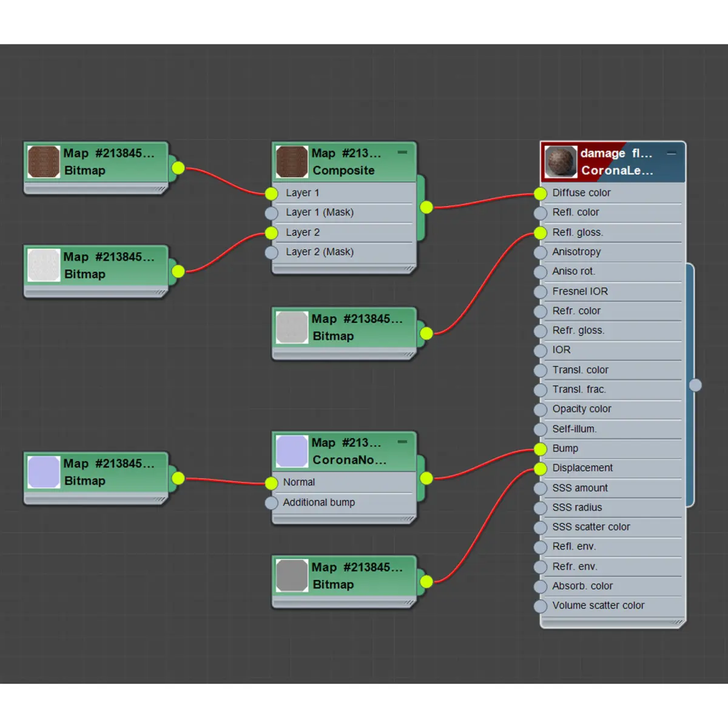Click the SSS radius input socket

(x=541, y=508)
